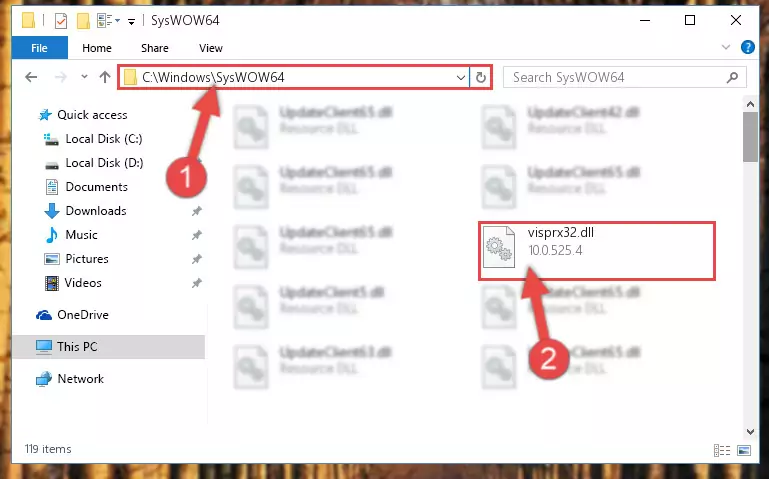Refresh the SysWOW64 folder view
This screenshot has width=769, height=479.
[481, 77]
